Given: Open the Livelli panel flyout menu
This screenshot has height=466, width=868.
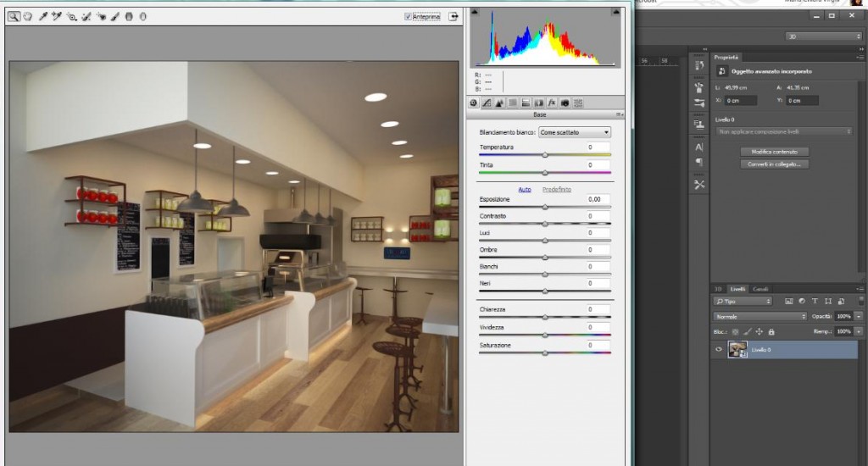Looking at the screenshot, I should tap(860, 289).
